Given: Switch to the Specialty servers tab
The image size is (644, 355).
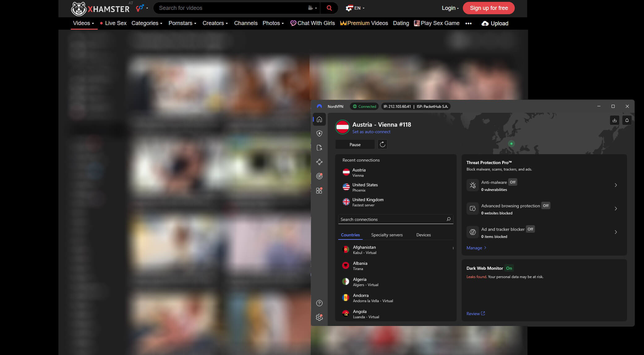Looking at the screenshot, I should click(x=387, y=235).
